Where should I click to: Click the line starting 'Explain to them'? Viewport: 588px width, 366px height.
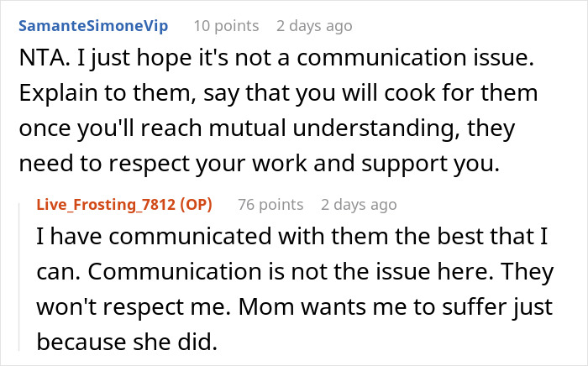tap(278, 93)
